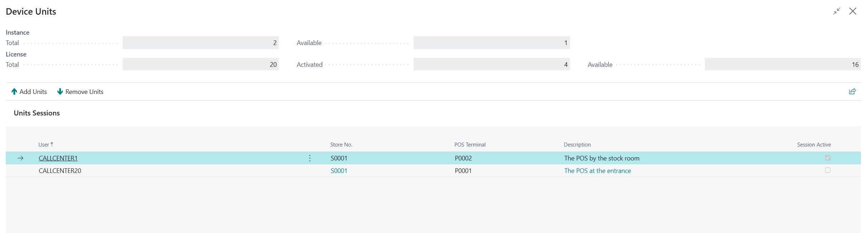Click the Instance Total field

pos(200,43)
